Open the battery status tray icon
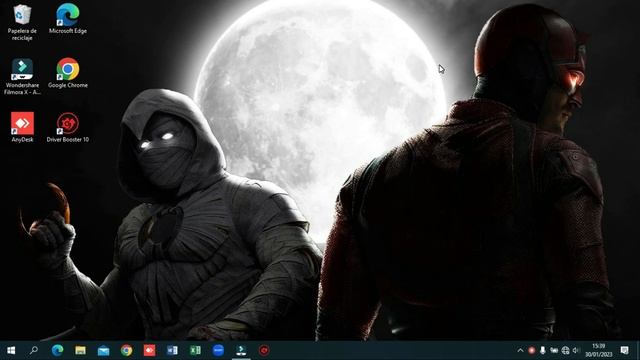This screenshot has width=640, height=360. (554, 350)
